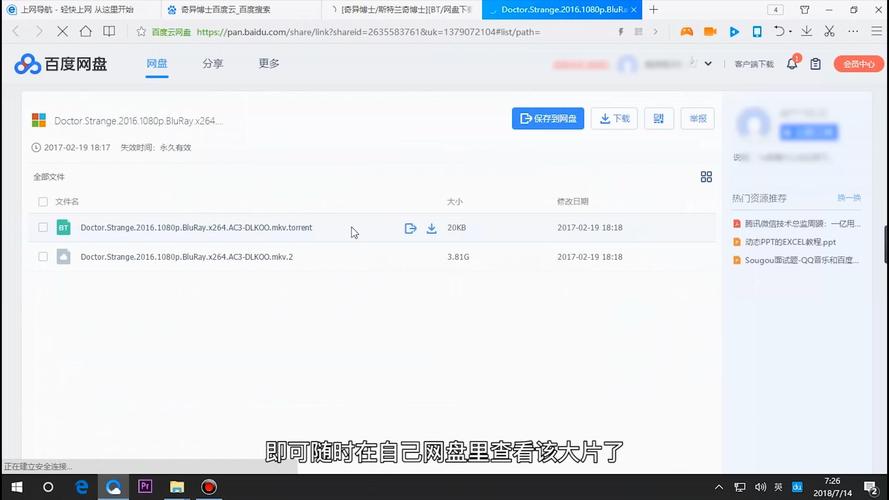Sort by 文件名 column header
This screenshot has width=889, height=500.
67,202
